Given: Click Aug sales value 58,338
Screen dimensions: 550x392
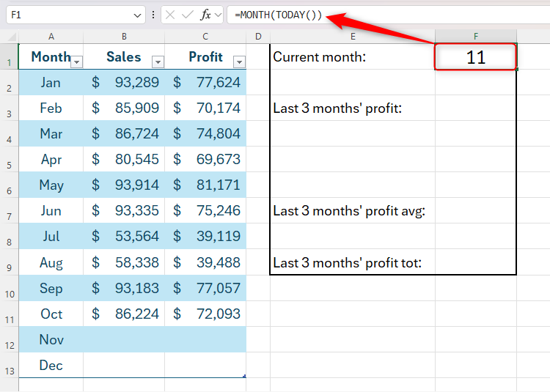Looking at the screenshot, I should pos(124,262).
